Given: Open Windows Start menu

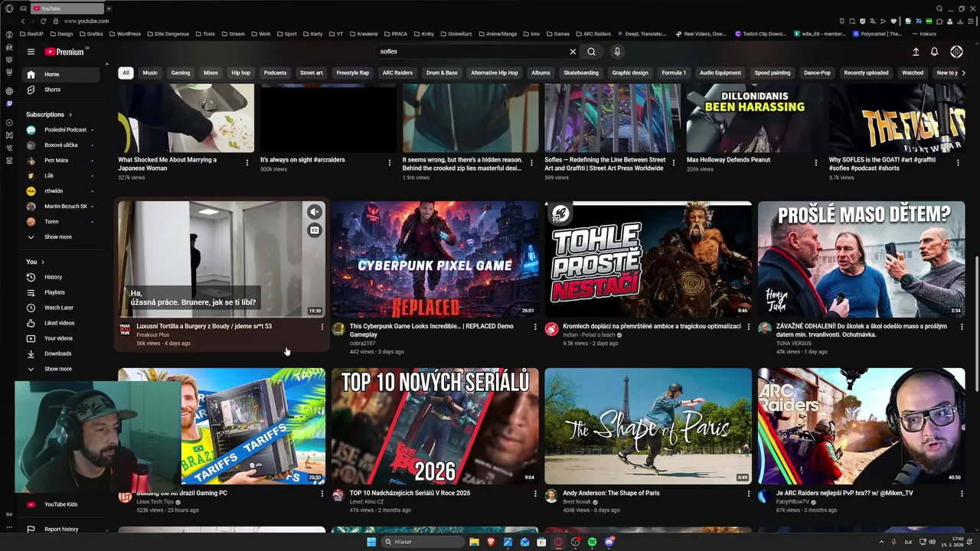Looking at the screenshot, I should point(371,542).
